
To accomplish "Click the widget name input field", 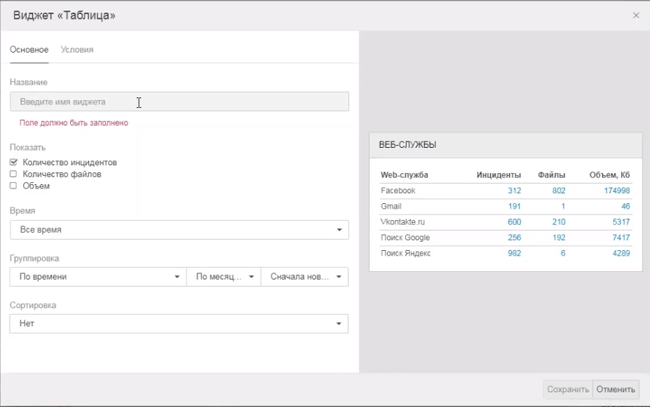I will 179,102.
